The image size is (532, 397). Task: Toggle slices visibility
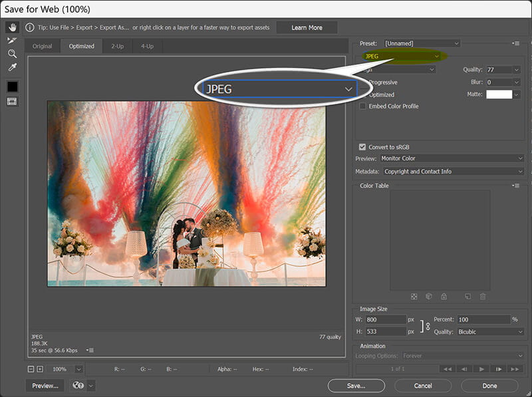click(11, 100)
